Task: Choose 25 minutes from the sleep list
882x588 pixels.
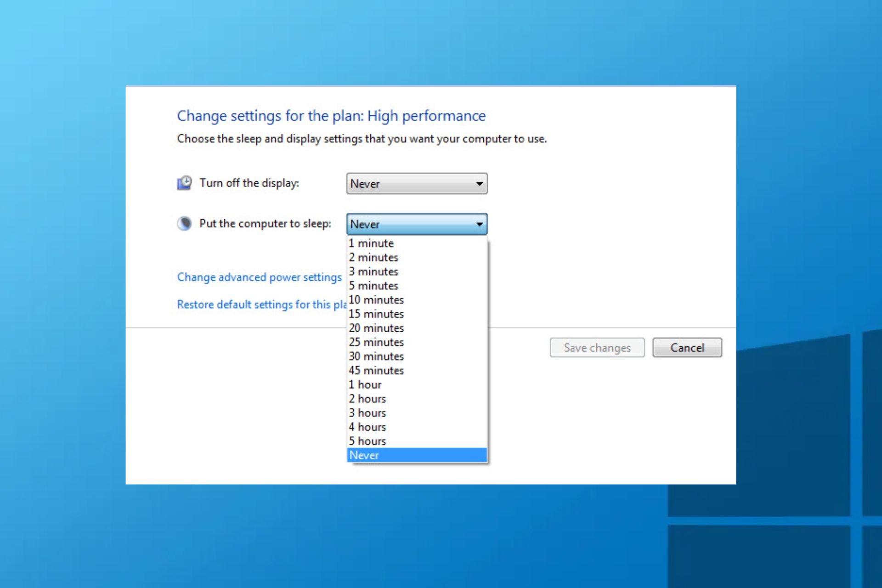Action: [417, 342]
